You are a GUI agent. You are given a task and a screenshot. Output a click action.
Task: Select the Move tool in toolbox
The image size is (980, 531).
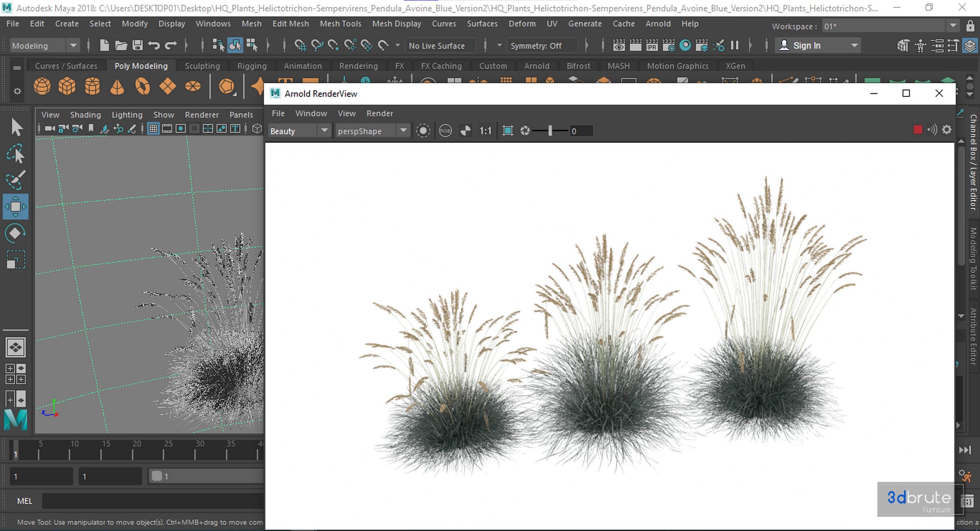tap(15, 207)
